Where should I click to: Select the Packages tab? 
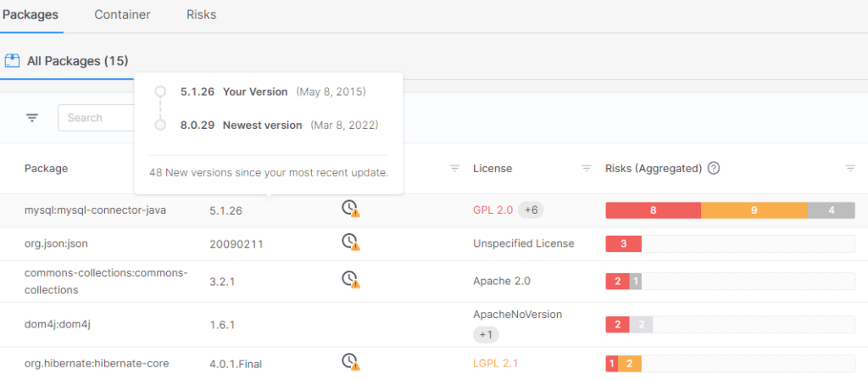[x=30, y=15]
